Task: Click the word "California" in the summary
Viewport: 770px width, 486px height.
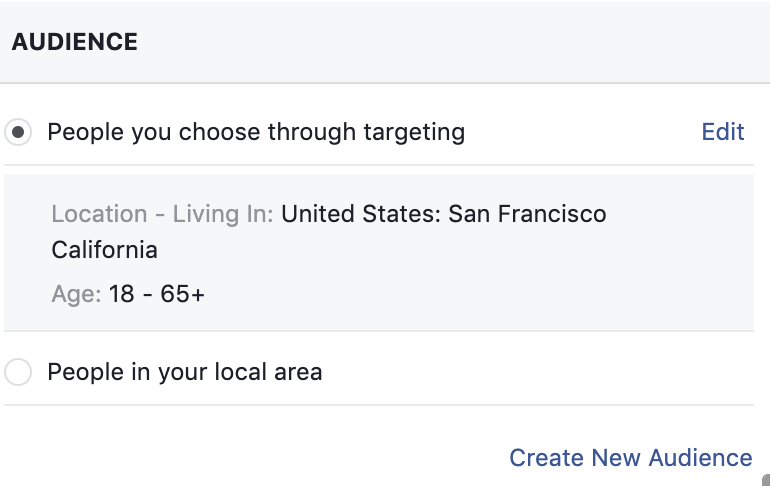Action: coord(105,250)
